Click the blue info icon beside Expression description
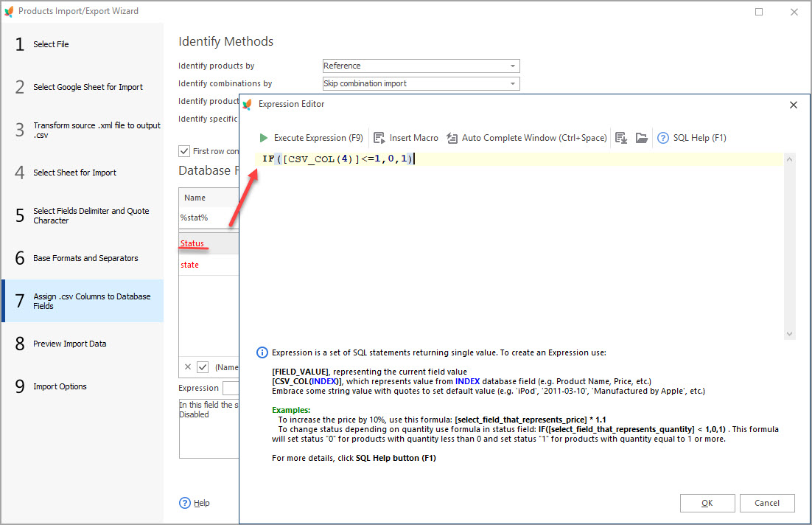This screenshot has height=525, width=812. 262,352
